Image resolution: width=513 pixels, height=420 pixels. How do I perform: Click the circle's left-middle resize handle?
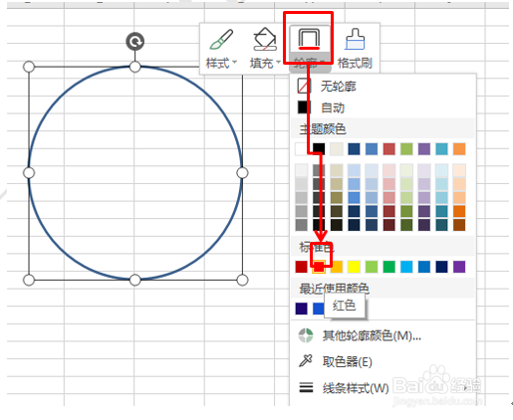(29, 173)
